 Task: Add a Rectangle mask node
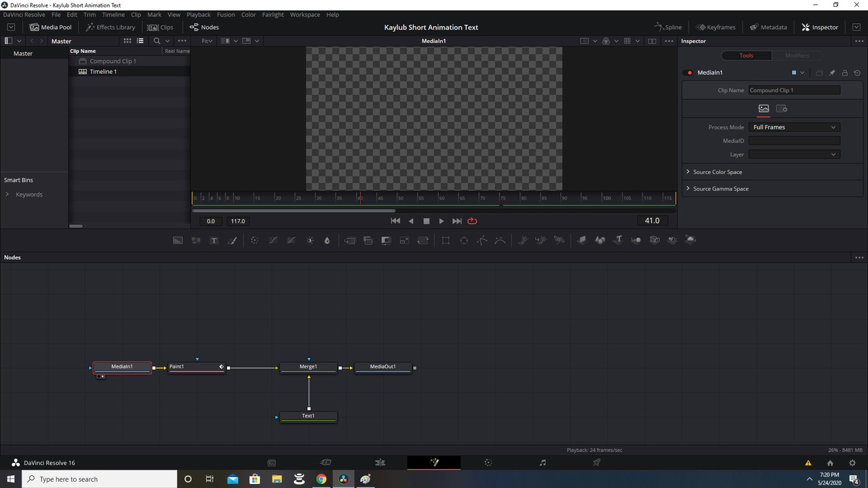(x=445, y=240)
